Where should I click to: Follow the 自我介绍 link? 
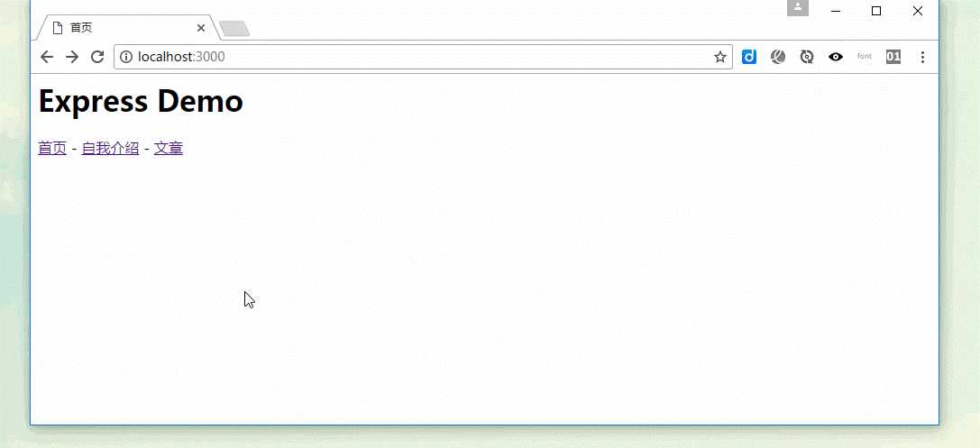(x=110, y=148)
